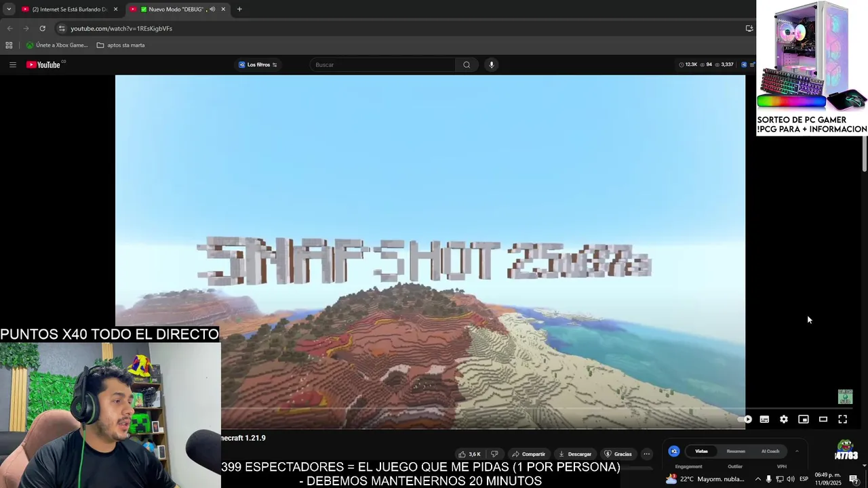
Task: Open taskbar network icon
Action: pos(779,479)
